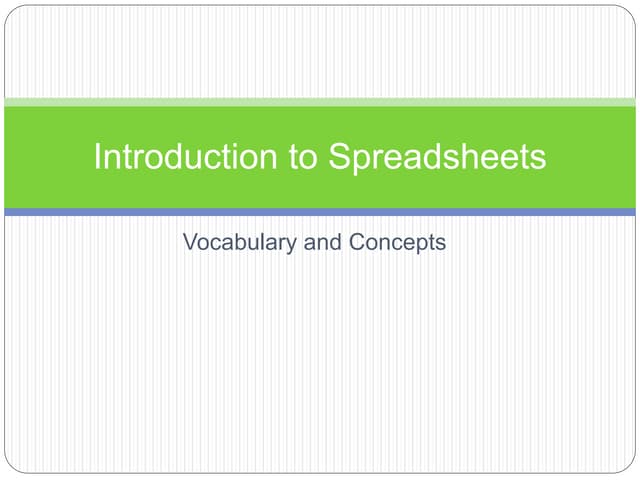Click the capital "I" in Introduction
This screenshot has width=640, height=480.
(97, 157)
